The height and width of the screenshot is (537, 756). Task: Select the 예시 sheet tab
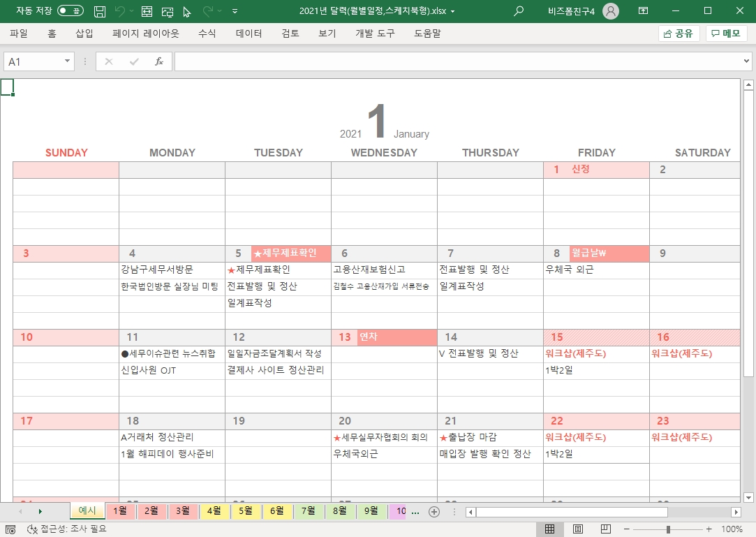coord(87,510)
